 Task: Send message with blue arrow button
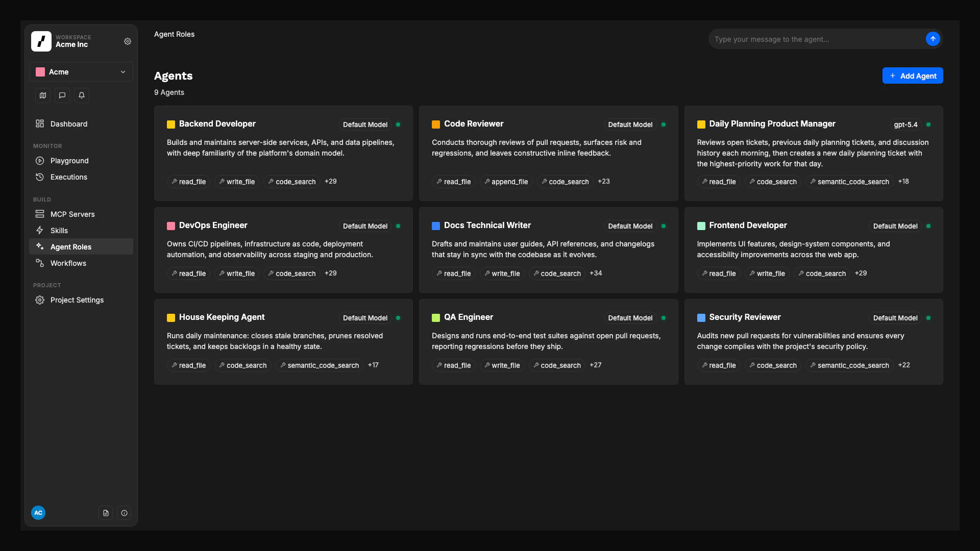(933, 39)
